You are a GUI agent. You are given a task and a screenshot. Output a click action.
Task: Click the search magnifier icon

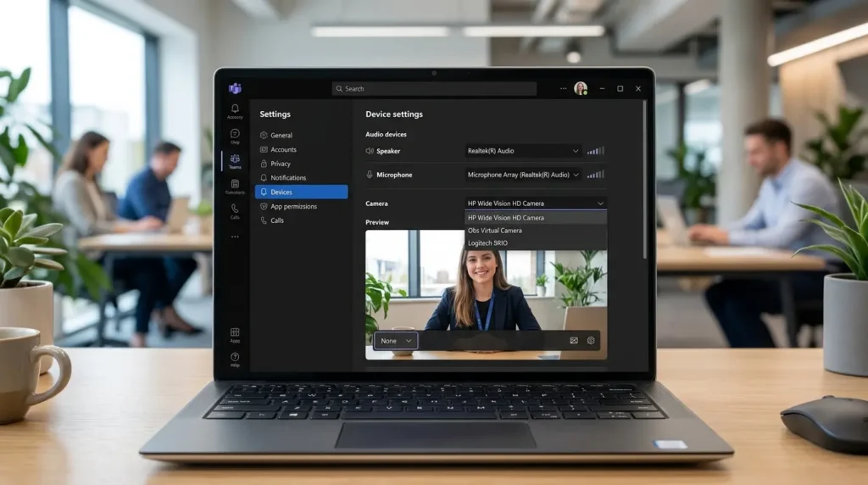pos(339,88)
